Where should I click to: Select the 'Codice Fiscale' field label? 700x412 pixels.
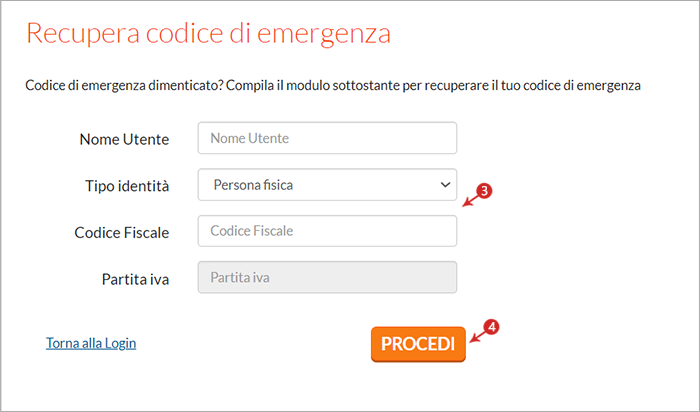pyautogui.click(x=122, y=233)
